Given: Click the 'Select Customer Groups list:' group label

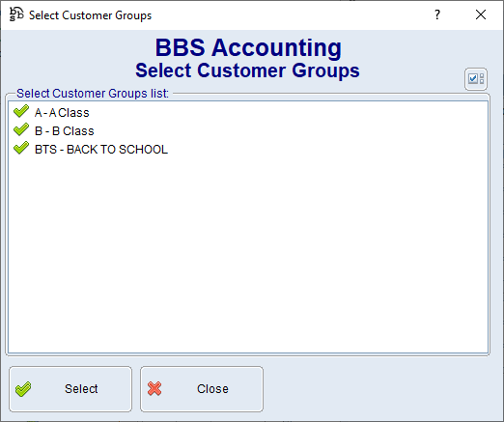Looking at the screenshot, I should [x=93, y=94].
